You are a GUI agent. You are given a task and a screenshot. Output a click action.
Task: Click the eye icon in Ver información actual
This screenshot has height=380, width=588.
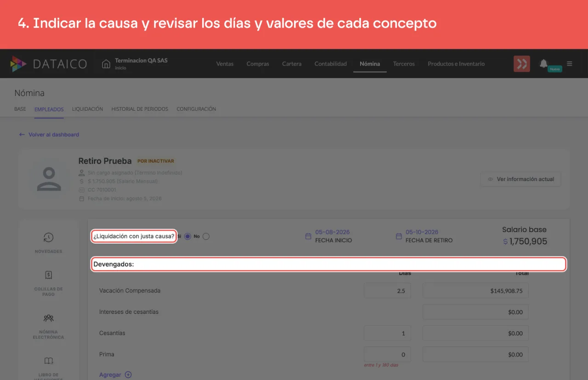(x=491, y=179)
